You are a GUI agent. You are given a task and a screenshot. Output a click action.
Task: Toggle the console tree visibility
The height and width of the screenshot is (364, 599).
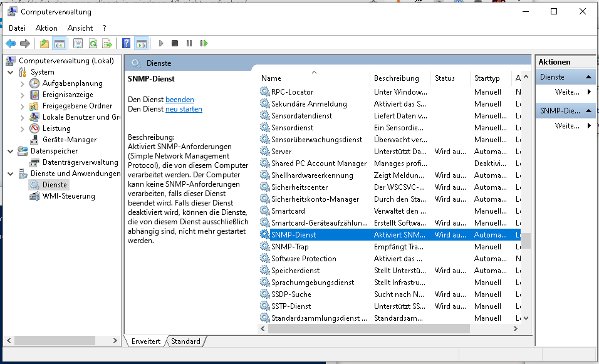[59, 43]
